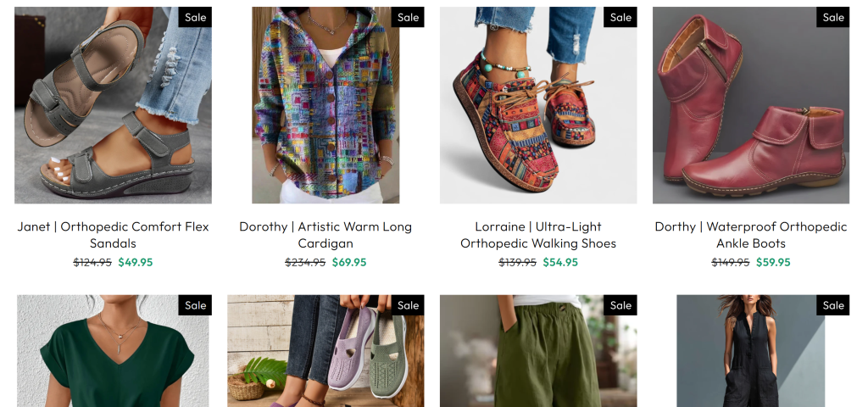The width and height of the screenshot is (868, 407).
Task: Click the $49.95 sale price for sandals
Action: coord(136,262)
